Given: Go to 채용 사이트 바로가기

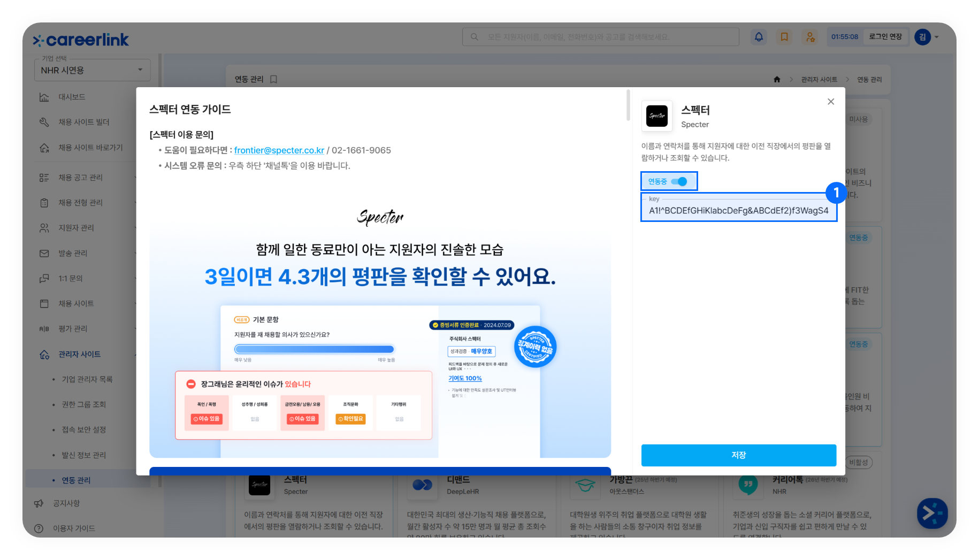Looking at the screenshot, I should pyautogui.click(x=91, y=148).
